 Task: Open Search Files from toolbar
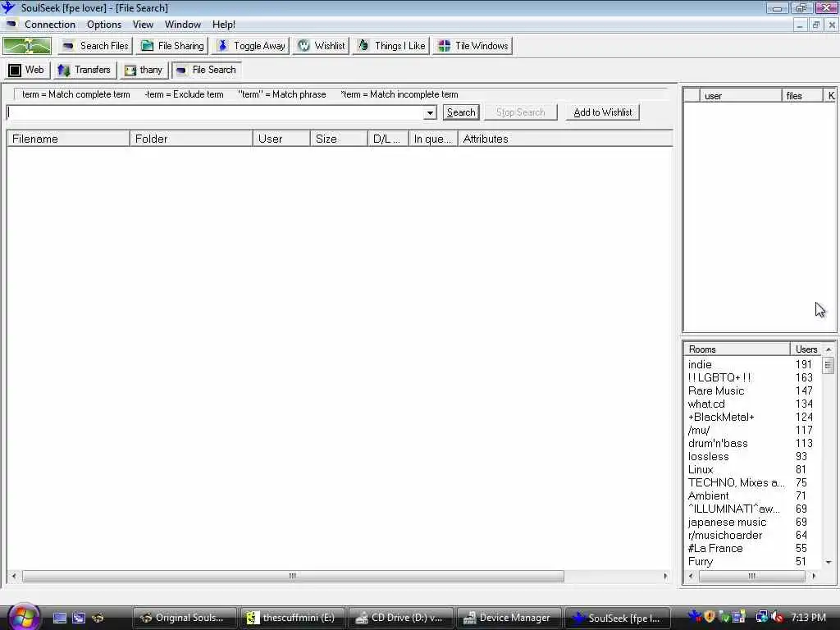coord(95,46)
